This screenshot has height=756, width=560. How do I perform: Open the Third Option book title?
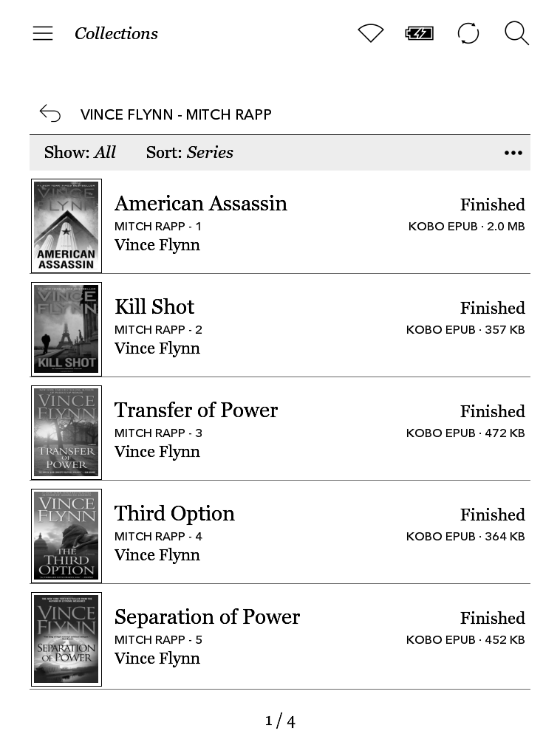pos(174,514)
